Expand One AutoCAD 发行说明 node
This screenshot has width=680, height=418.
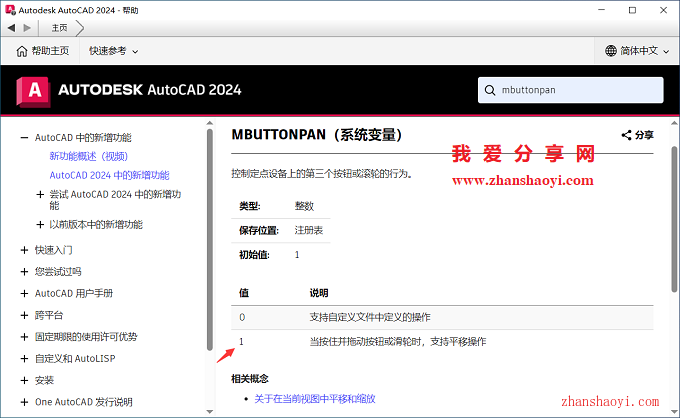pos(24,402)
